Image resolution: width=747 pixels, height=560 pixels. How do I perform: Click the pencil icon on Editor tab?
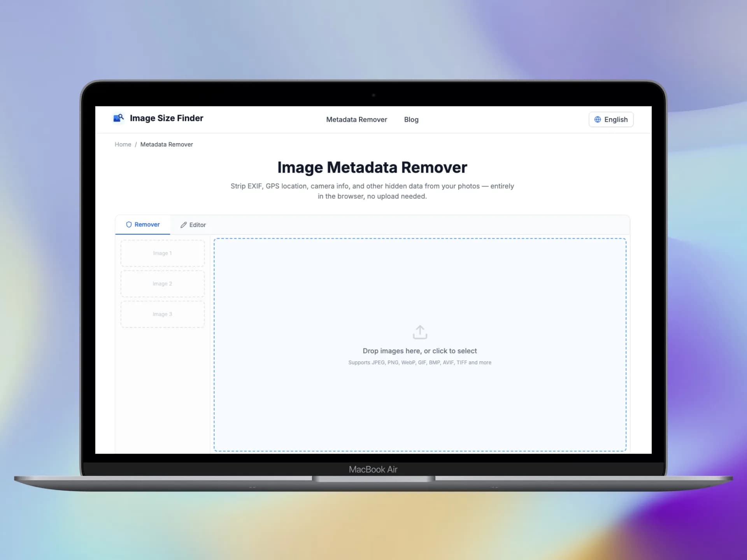click(x=184, y=225)
